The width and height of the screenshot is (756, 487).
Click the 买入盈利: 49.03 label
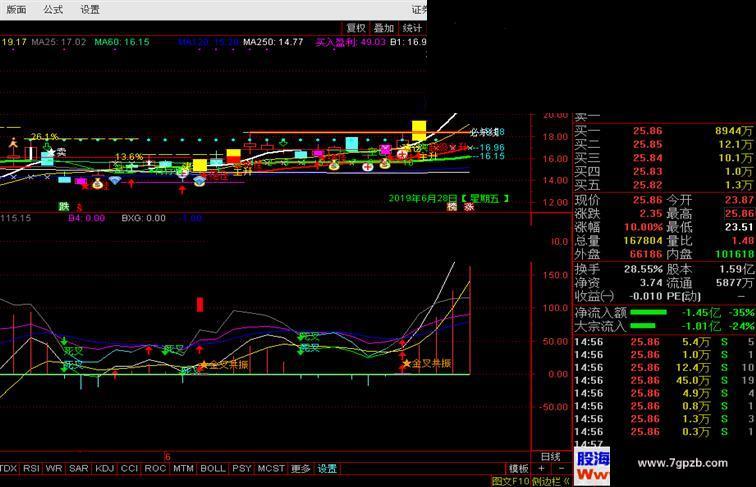pos(351,42)
